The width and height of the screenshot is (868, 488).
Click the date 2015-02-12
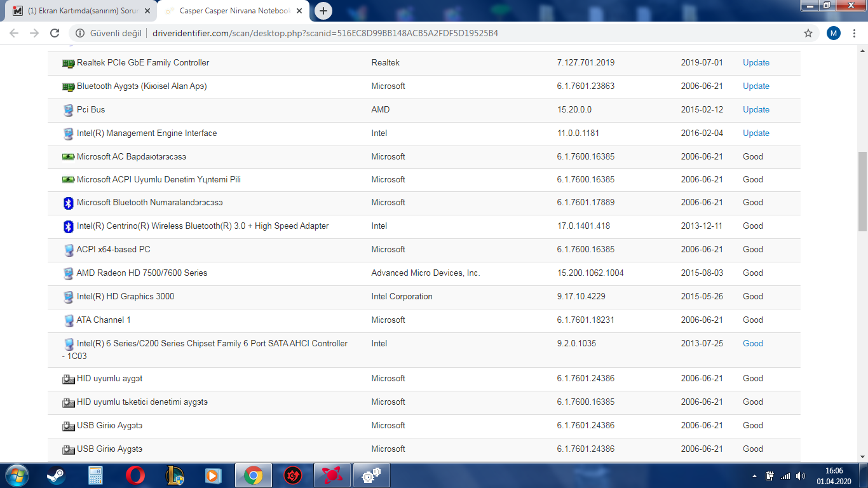(702, 110)
